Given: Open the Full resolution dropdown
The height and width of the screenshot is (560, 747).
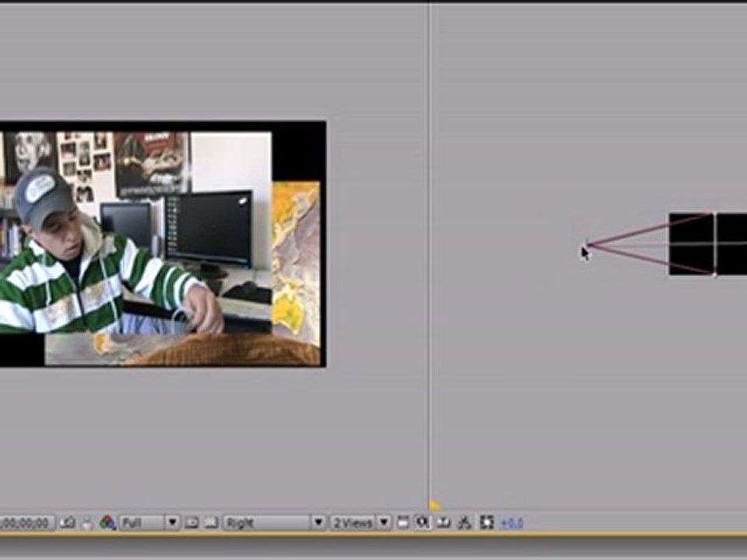Looking at the screenshot, I should pyautogui.click(x=149, y=523).
